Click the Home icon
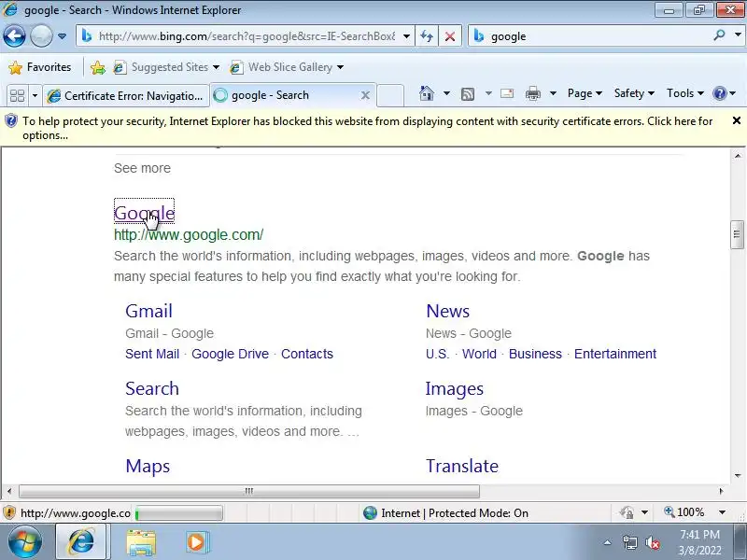The width and height of the screenshot is (747, 560). click(427, 93)
